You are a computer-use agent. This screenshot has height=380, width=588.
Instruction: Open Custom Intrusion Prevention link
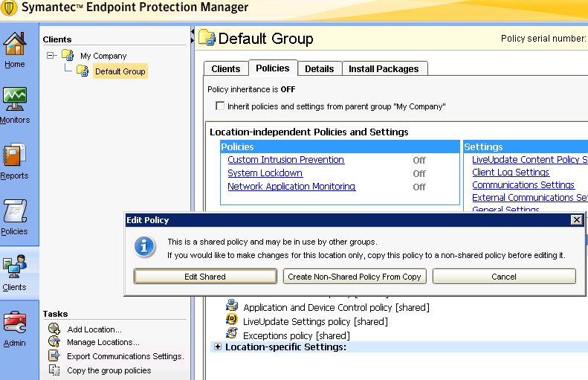tap(285, 159)
